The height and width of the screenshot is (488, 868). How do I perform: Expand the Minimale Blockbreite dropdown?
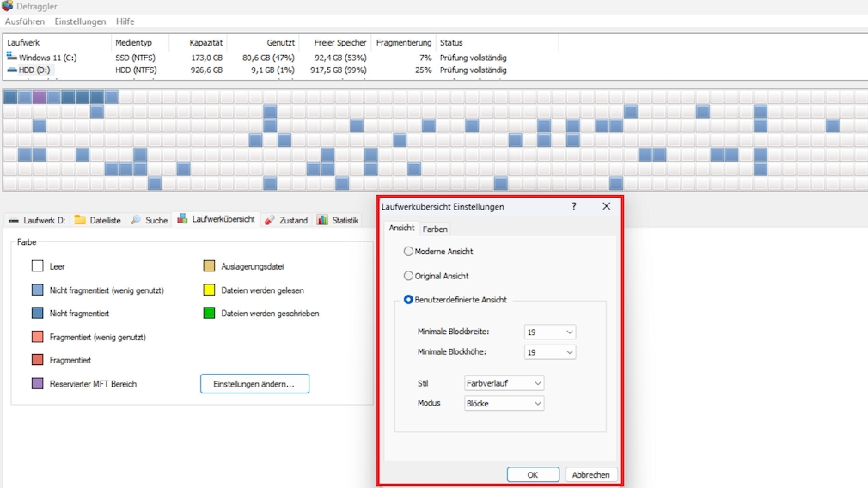pos(549,332)
